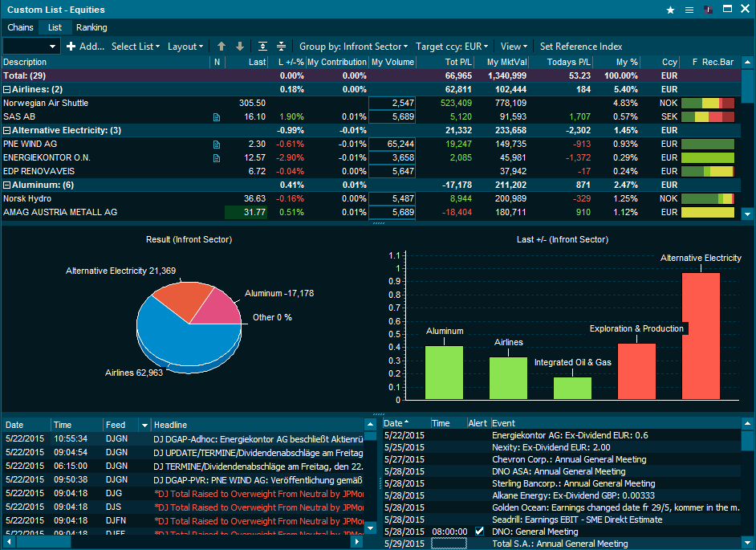Viewport: 756px width, 550px height.
Task: Open the Target ccy: EUR dropdown
Action: click(452, 47)
